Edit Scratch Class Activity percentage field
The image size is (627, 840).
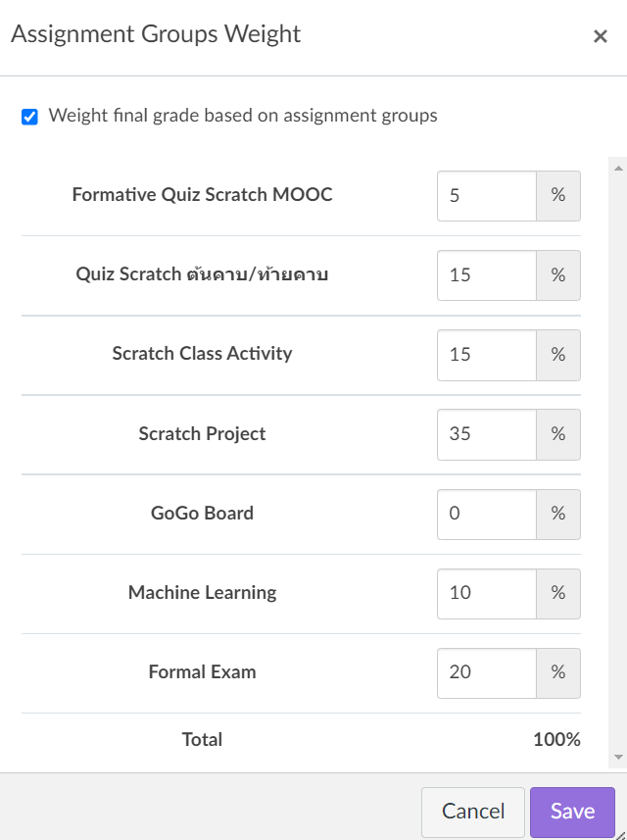tap(487, 355)
